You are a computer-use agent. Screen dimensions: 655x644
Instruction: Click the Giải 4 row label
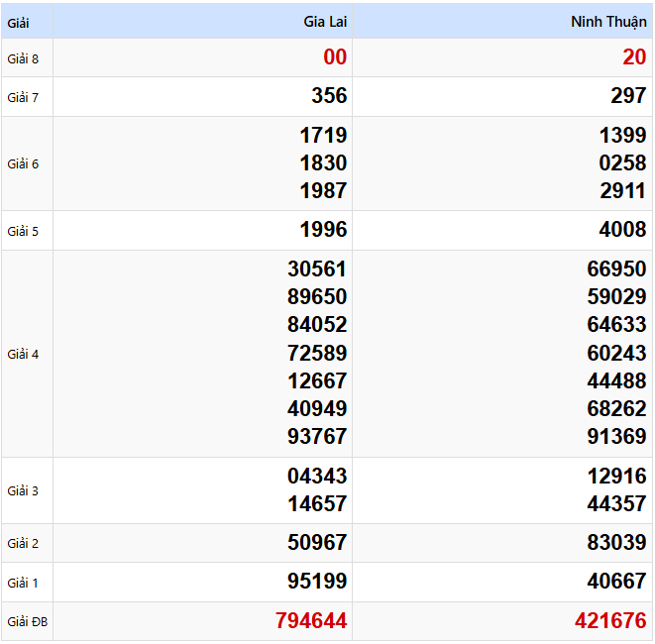pyautogui.click(x=23, y=354)
